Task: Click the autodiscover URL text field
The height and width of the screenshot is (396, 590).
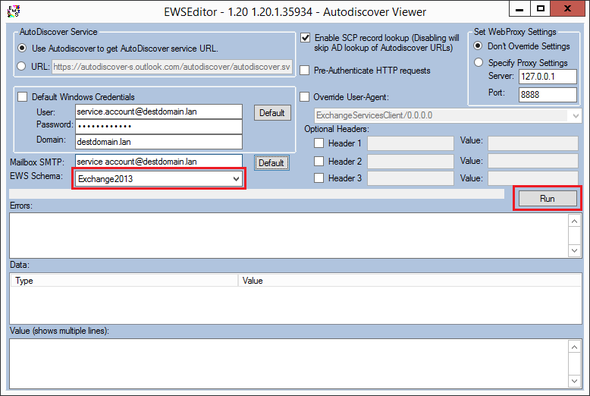Action: (x=172, y=67)
